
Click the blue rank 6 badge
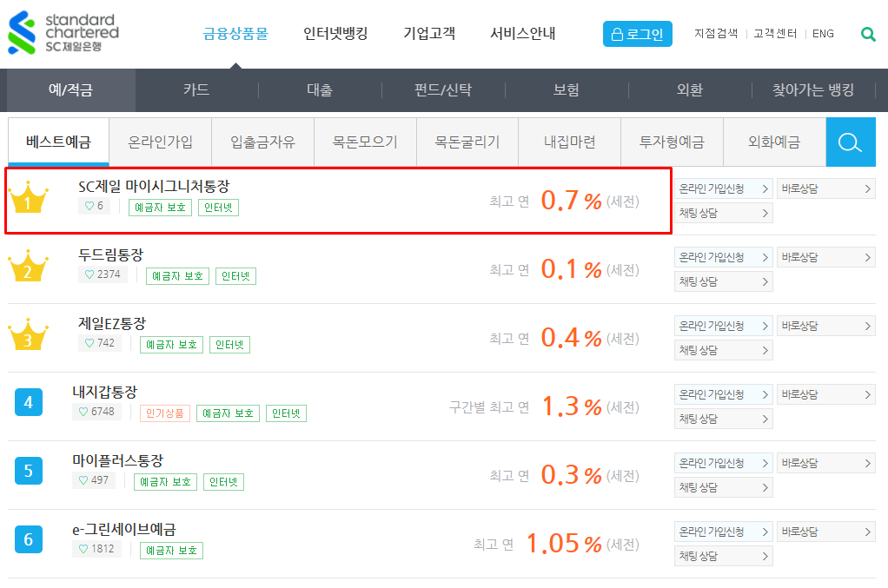(x=29, y=539)
